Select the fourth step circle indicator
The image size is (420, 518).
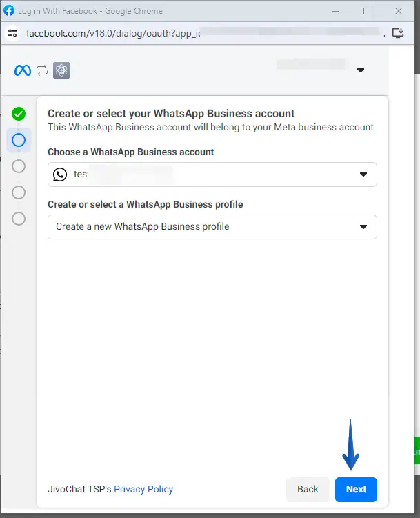tap(19, 192)
